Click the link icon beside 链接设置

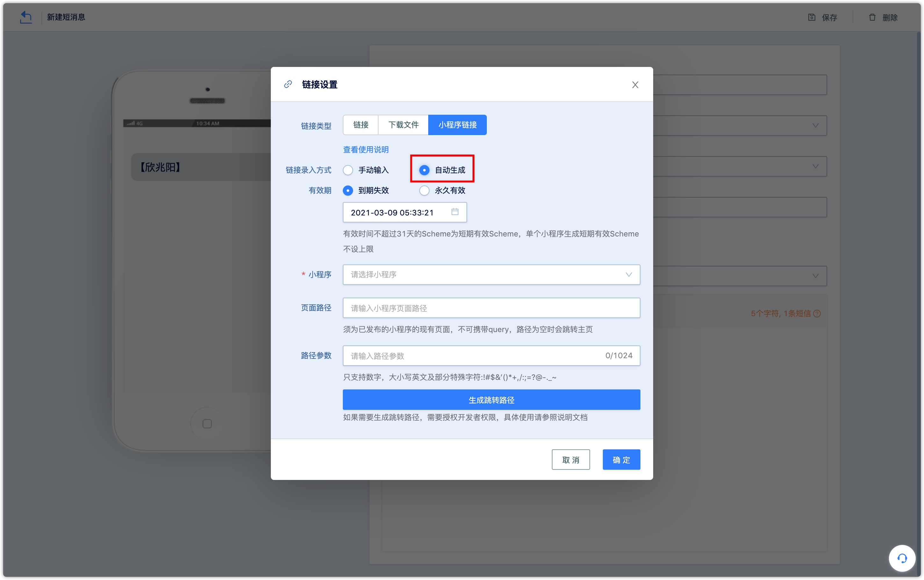tap(288, 84)
